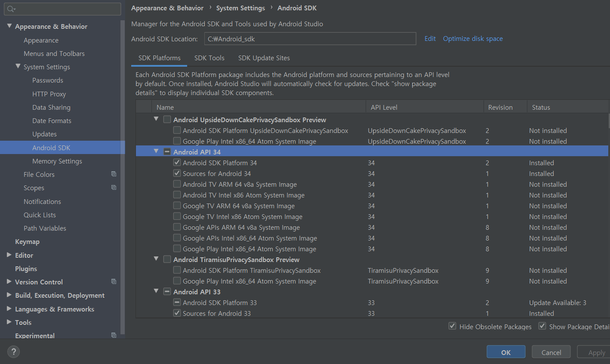Expand the Version Control settings node
This screenshot has height=364, width=610.
tap(9, 281)
